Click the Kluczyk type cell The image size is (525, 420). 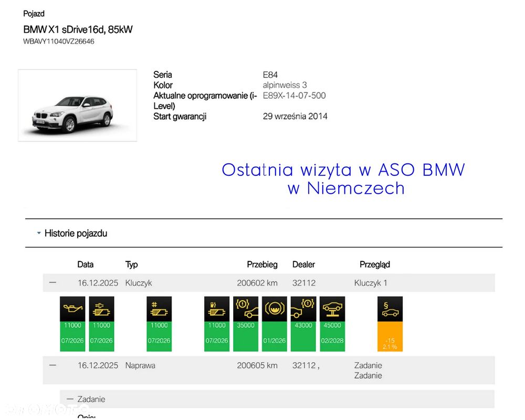[139, 283]
